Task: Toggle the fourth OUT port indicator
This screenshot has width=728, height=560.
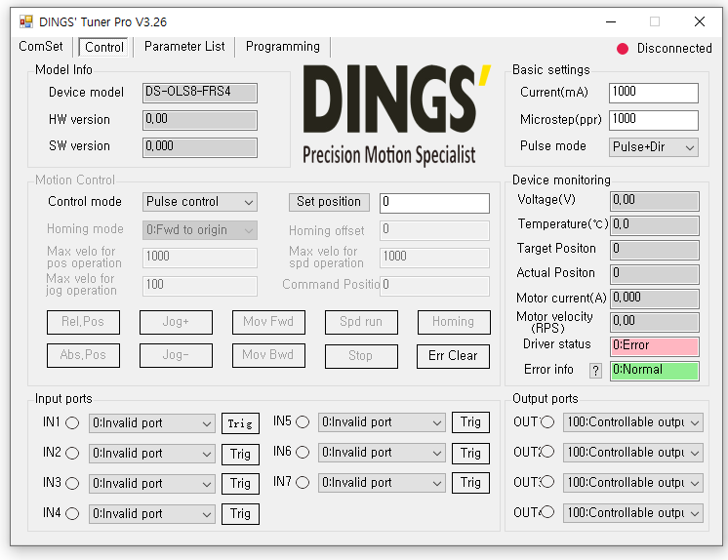Action: tap(547, 512)
